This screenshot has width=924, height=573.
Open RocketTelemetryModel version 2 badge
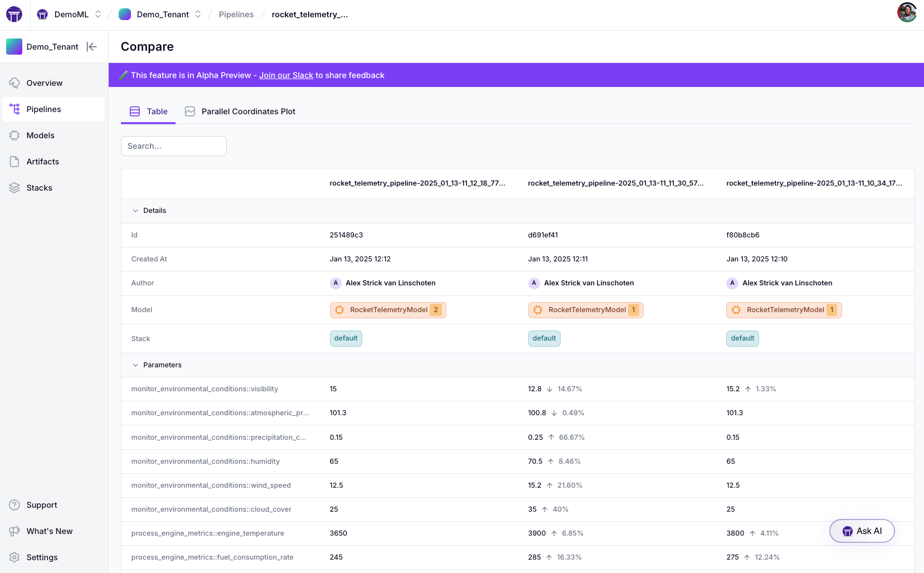click(388, 310)
